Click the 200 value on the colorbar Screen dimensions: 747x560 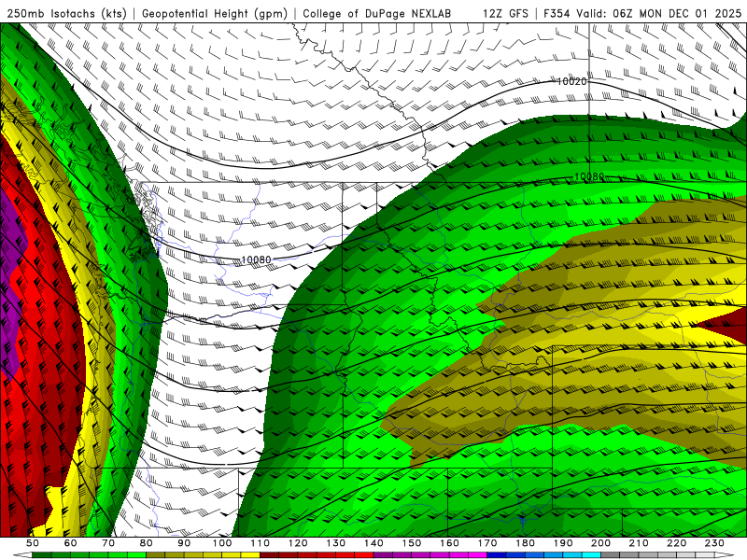(600, 543)
